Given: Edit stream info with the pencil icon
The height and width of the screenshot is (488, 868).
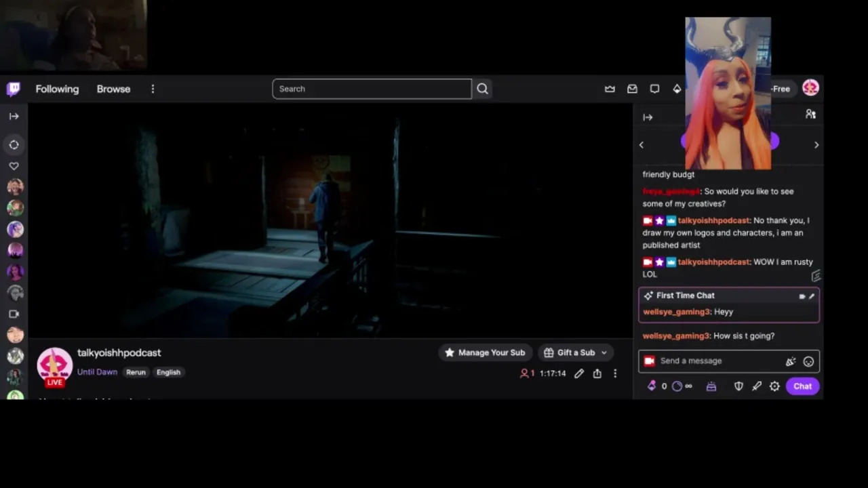Looking at the screenshot, I should click(579, 373).
